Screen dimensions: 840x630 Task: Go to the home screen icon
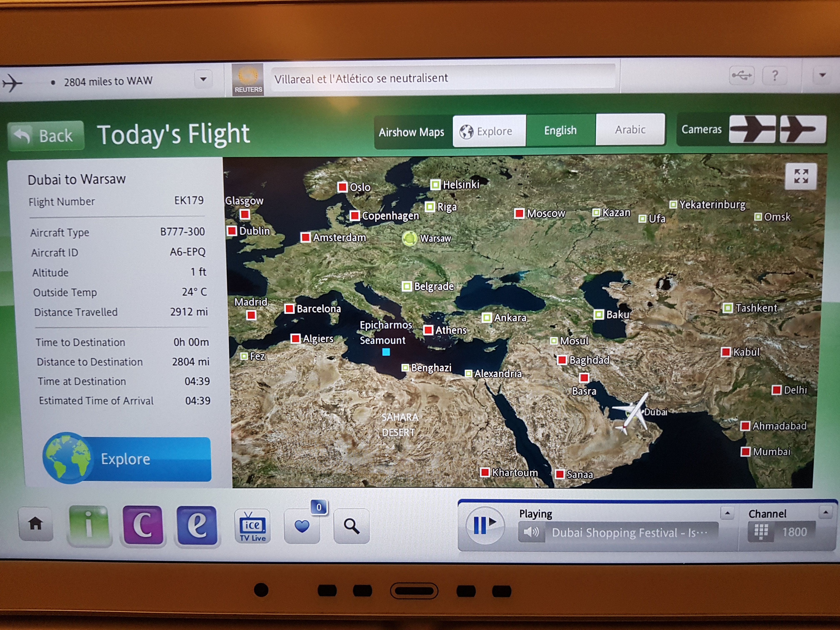[x=36, y=524]
